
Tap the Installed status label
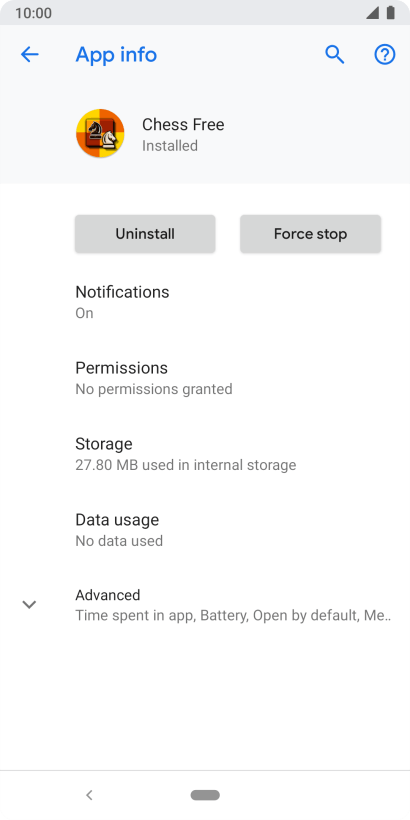[x=170, y=145]
